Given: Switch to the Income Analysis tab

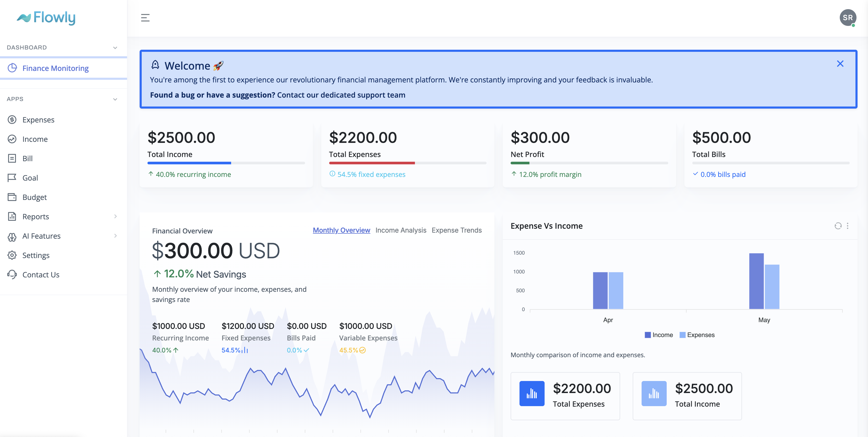Looking at the screenshot, I should (401, 230).
